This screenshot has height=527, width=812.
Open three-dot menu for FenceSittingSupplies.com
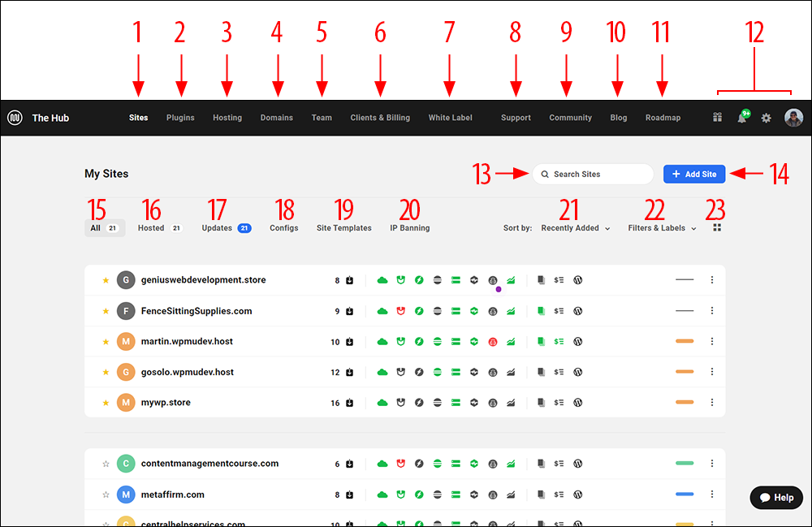click(x=712, y=311)
